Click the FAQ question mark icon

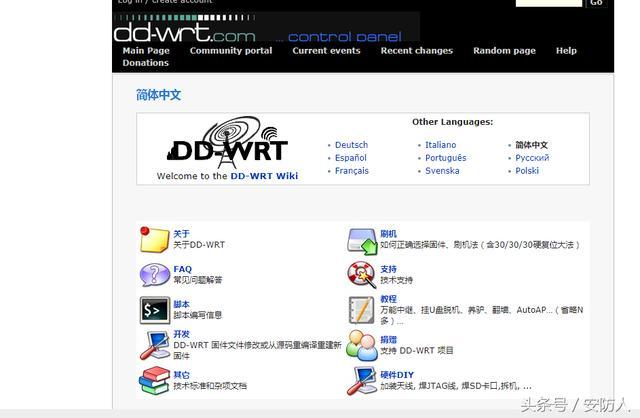tap(154, 275)
